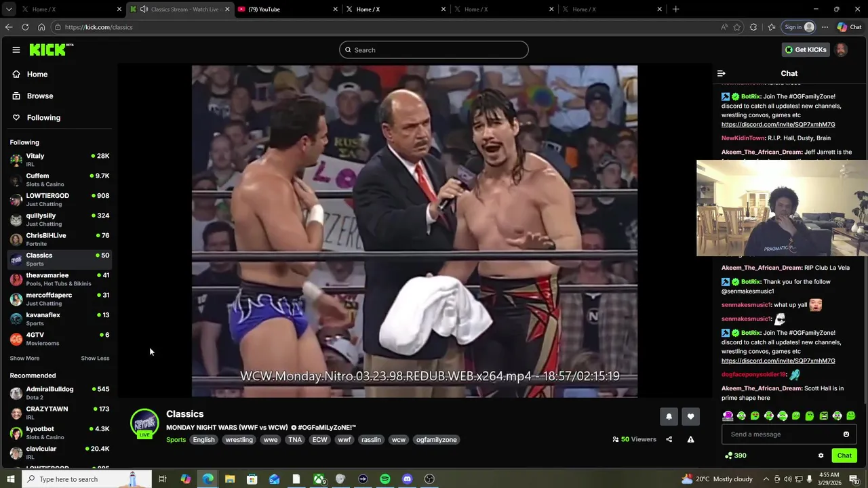Focus the Kick search box
This screenshot has width=868, height=488.
pyautogui.click(x=434, y=49)
